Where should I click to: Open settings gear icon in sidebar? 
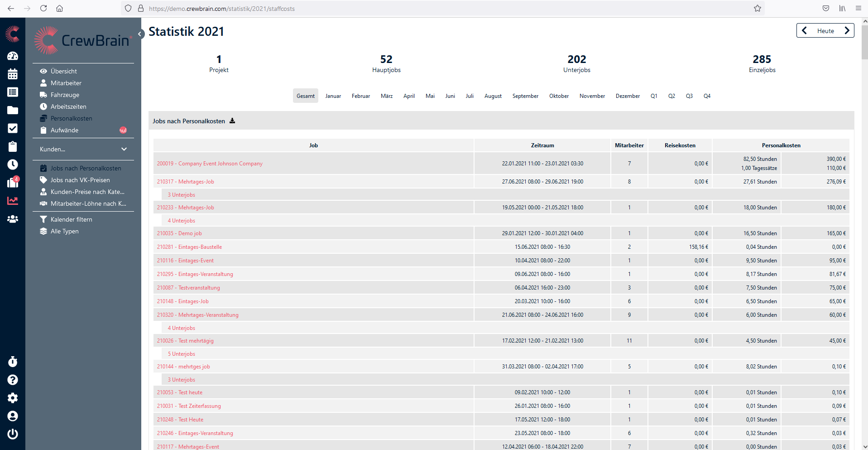[13, 398]
